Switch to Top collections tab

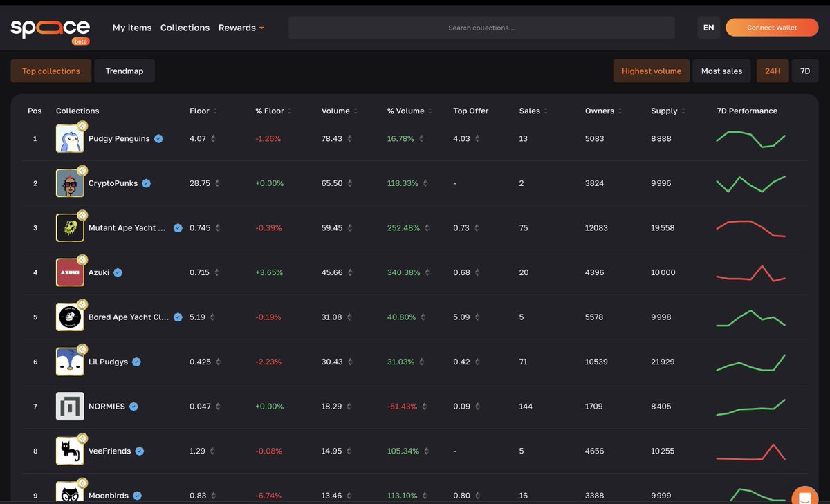[x=51, y=71]
